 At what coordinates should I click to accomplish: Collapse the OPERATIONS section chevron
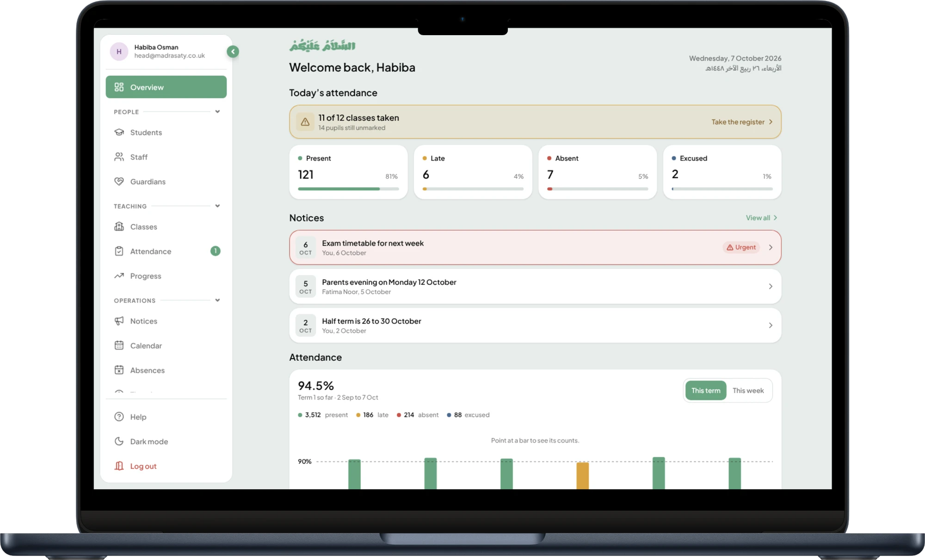coord(217,300)
